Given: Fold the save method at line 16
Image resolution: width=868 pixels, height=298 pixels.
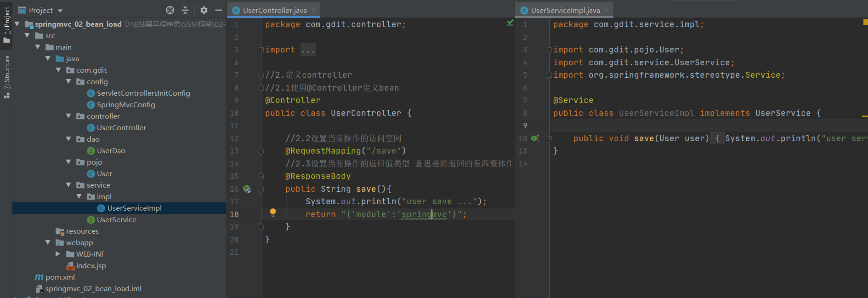Looking at the screenshot, I should 261,189.
